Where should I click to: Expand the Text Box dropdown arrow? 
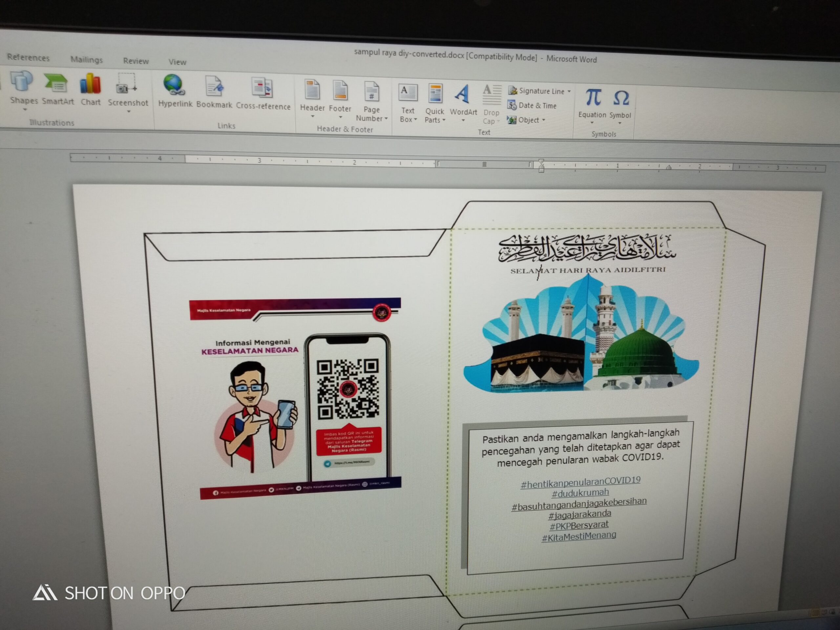pos(415,120)
